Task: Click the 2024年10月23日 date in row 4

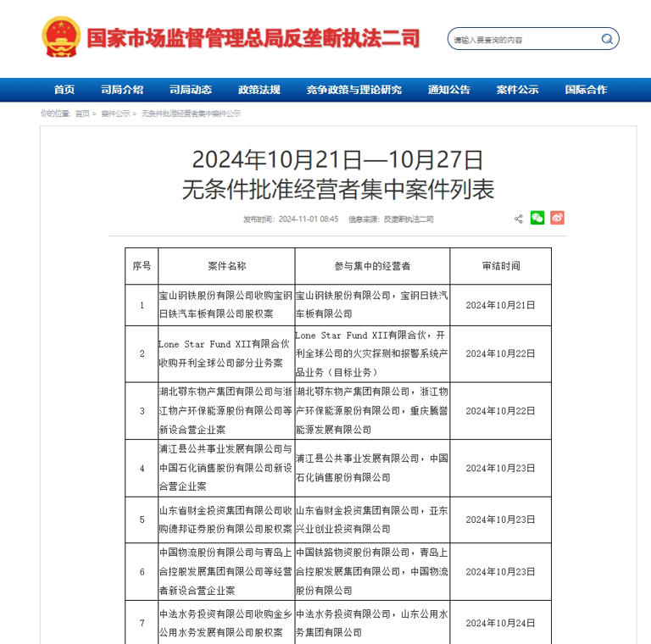Action: coord(500,468)
